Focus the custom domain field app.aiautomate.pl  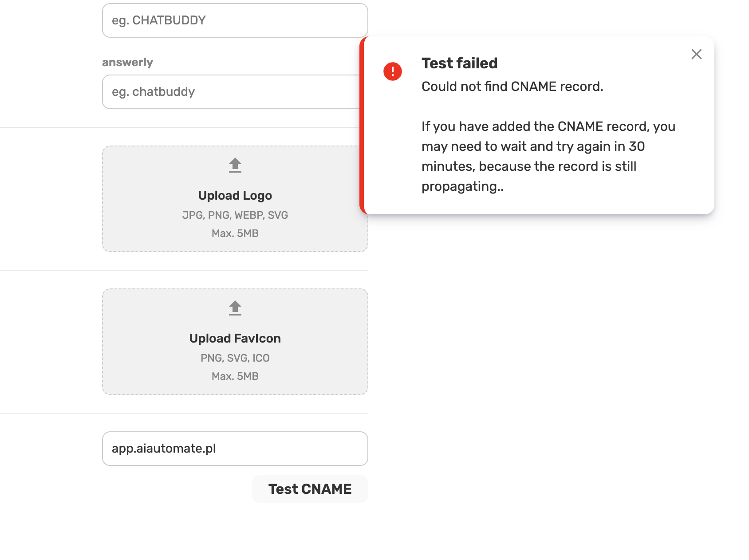(235, 449)
